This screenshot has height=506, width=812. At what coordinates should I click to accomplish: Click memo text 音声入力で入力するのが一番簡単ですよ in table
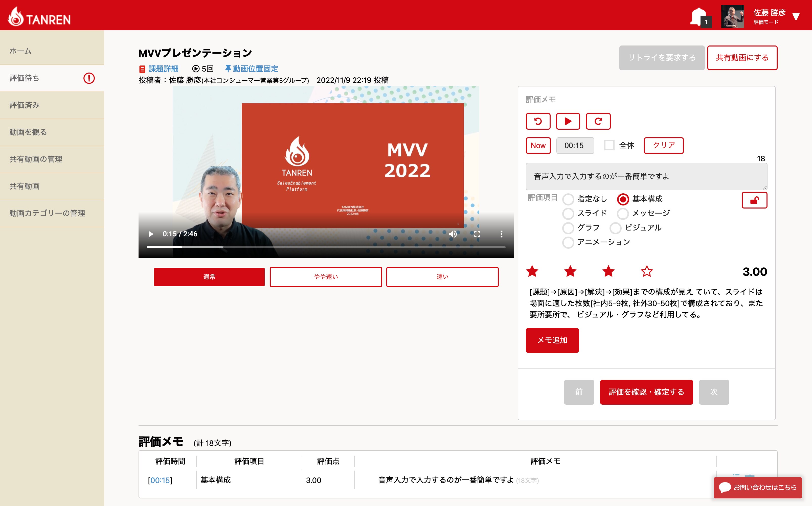[446, 480]
